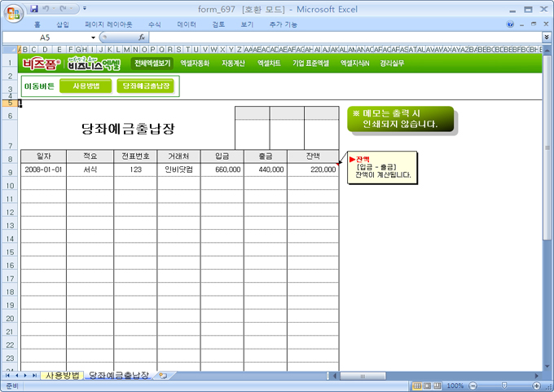Insert a new worksheet tab
554x392 pixels.
pyautogui.click(x=163, y=376)
